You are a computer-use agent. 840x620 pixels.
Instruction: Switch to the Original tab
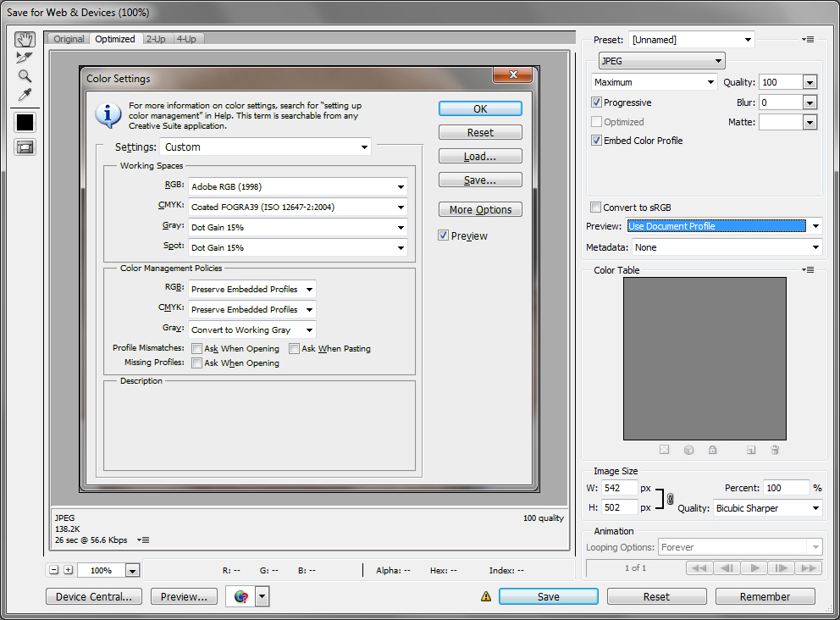pyautogui.click(x=69, y=39)
